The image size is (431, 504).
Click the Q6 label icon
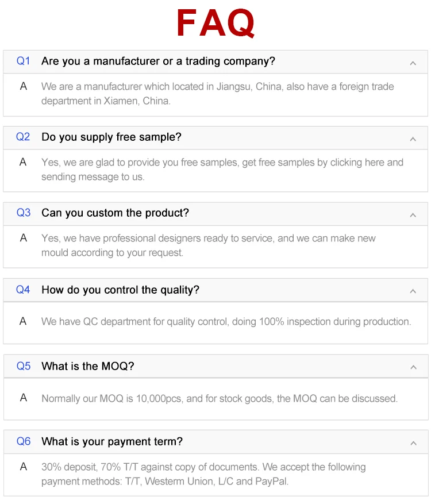23,441
